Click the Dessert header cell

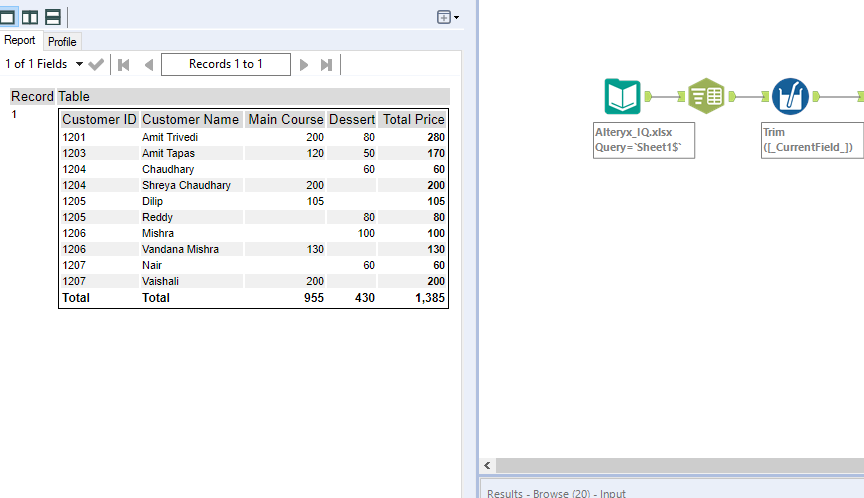coord(352,120)
